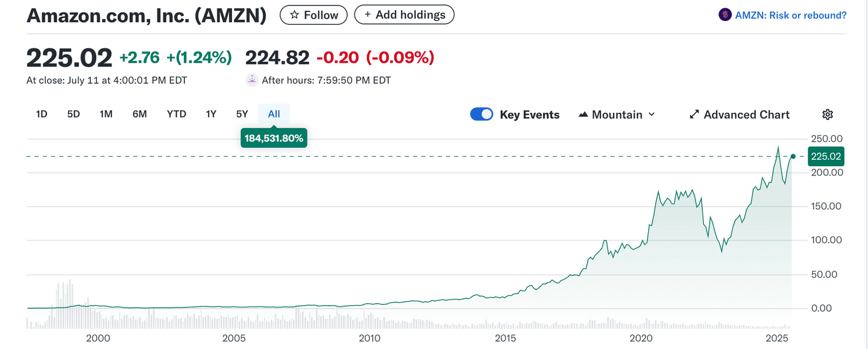The height and width of the screenshot is (349, 868).
Task: Select the 1D time range tab
Action: pyautogui.click(x=42, y=114)
